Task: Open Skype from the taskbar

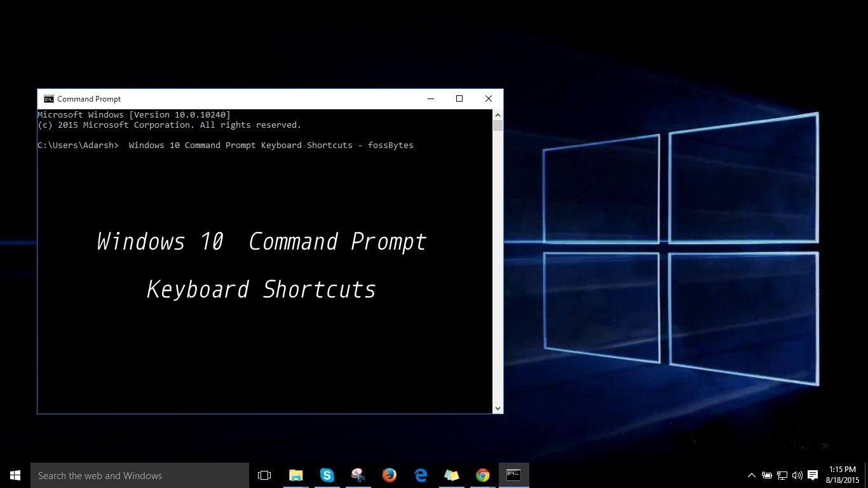Action: click(x=327, y=475)
